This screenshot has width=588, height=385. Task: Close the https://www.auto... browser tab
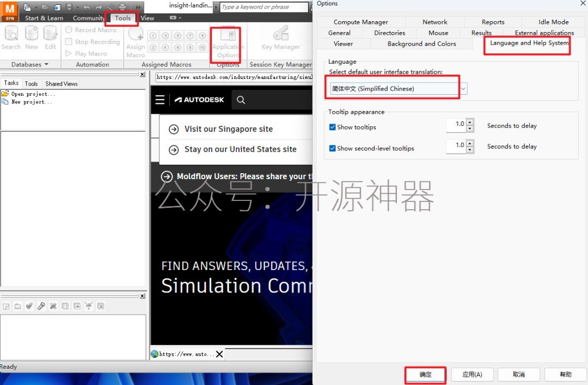pos(220,354)
